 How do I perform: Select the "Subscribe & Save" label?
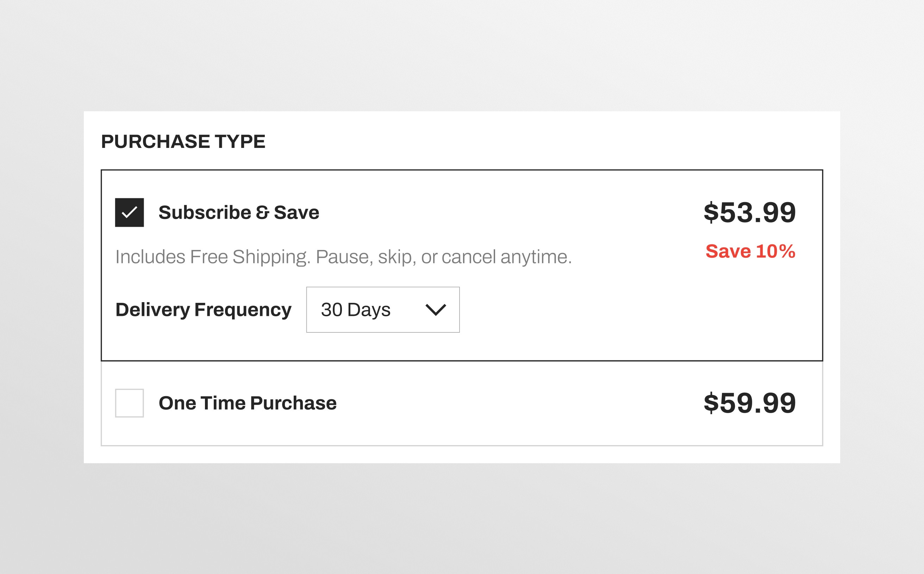[239, 213]
